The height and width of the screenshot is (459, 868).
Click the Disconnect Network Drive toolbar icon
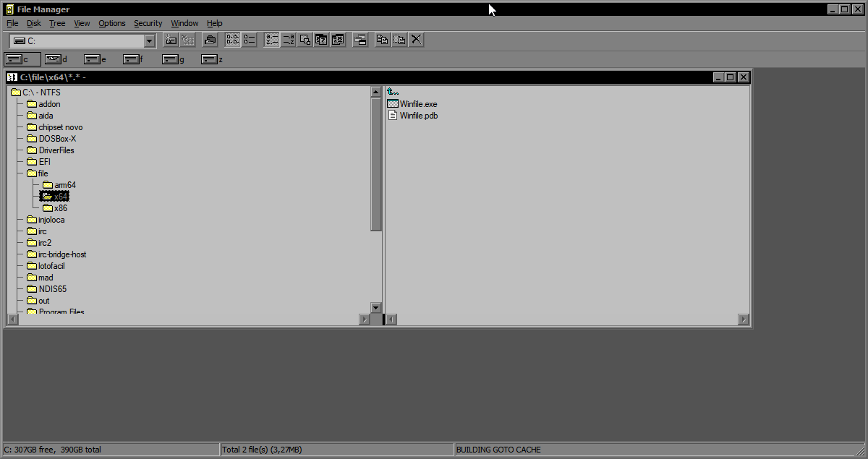pos(187,40)
